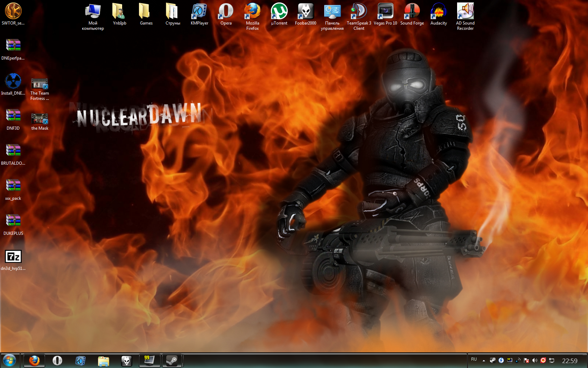Launch KMPlayer from the desktop shortcut

(x=199, y=14)
